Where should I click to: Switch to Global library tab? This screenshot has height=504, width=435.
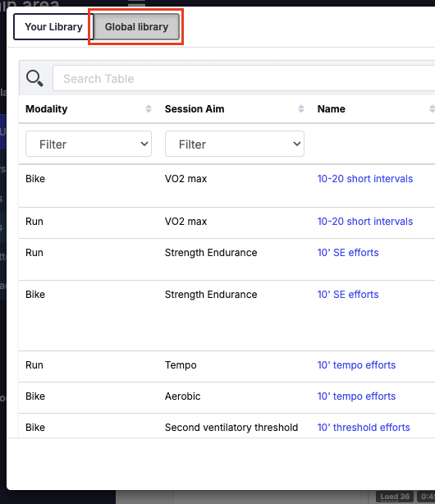[x=136, y=27]
